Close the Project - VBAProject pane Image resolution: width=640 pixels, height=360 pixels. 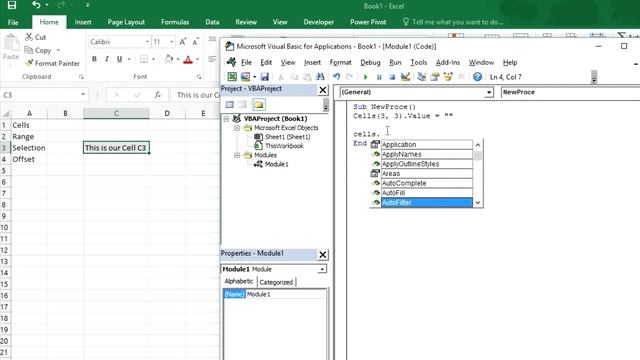322,90
